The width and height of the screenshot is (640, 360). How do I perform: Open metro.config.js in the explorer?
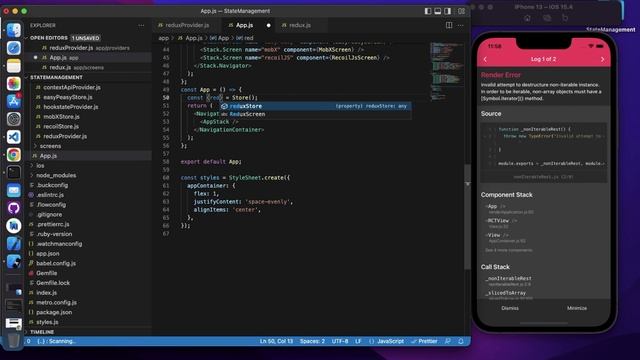point(56,302)
